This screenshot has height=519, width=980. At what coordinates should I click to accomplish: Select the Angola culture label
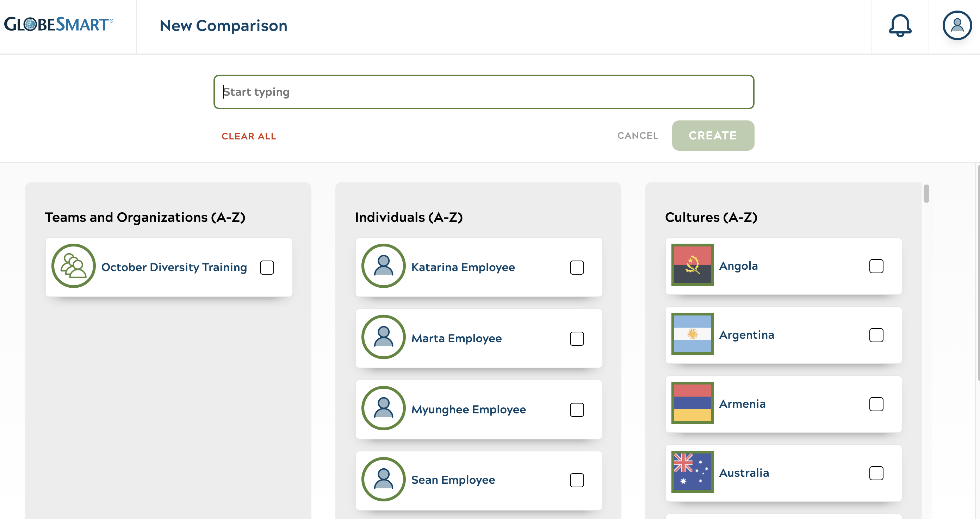click(738, 266)
